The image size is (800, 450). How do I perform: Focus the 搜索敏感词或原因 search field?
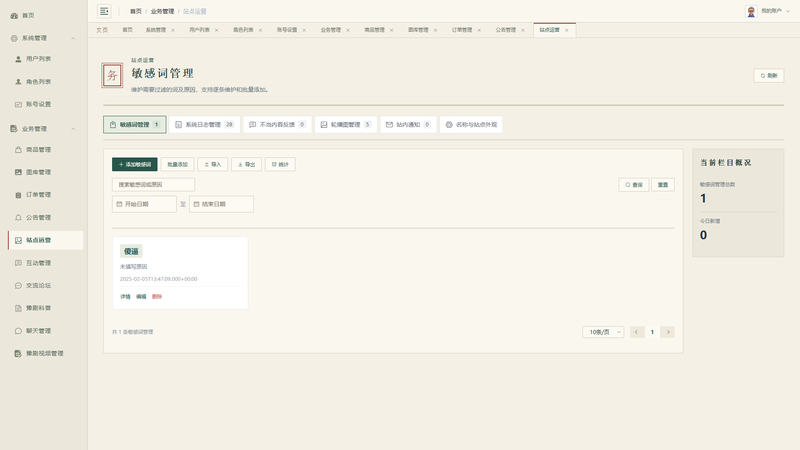tap(154, 185)
